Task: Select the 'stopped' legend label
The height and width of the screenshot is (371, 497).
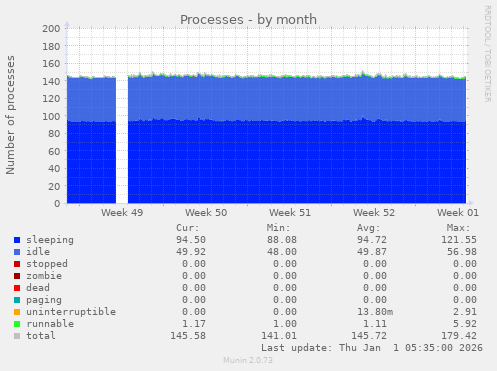Action: tap(47, 264)
